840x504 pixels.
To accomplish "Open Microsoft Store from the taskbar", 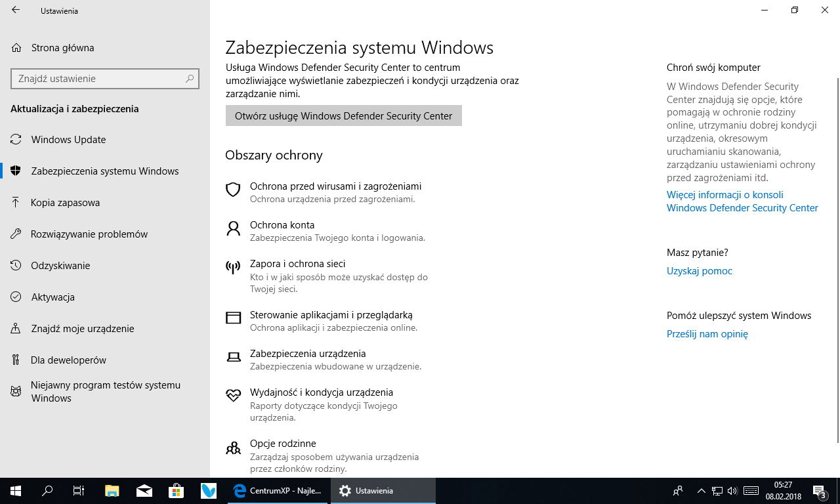I will 176,491.
